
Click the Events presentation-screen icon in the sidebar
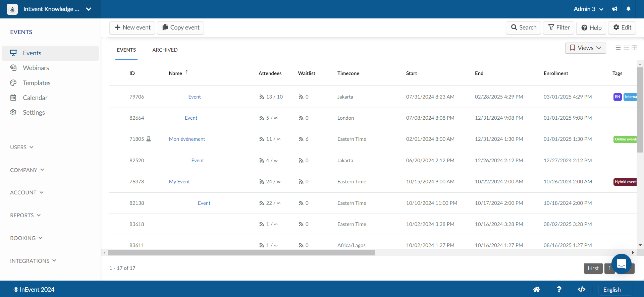(13, 53)
